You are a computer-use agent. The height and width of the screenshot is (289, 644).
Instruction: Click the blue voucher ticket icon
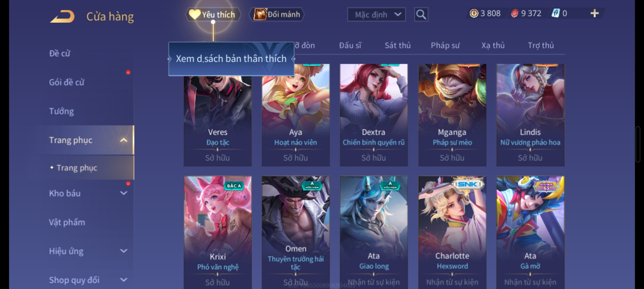point(556,13)
